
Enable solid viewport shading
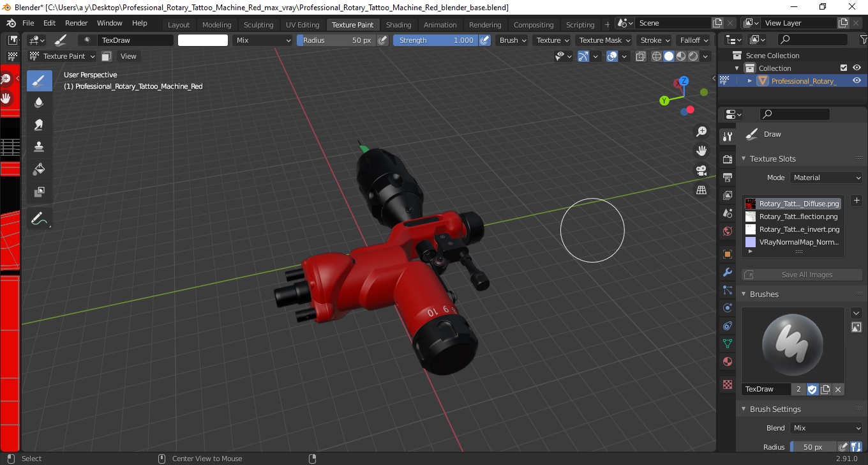(x=669, y=56)
